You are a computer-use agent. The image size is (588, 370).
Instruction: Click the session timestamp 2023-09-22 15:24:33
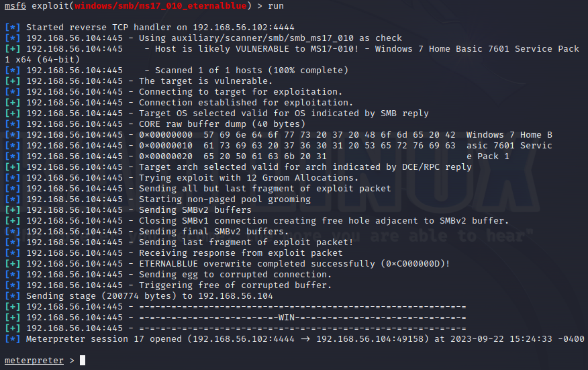[x=501, y=339]
